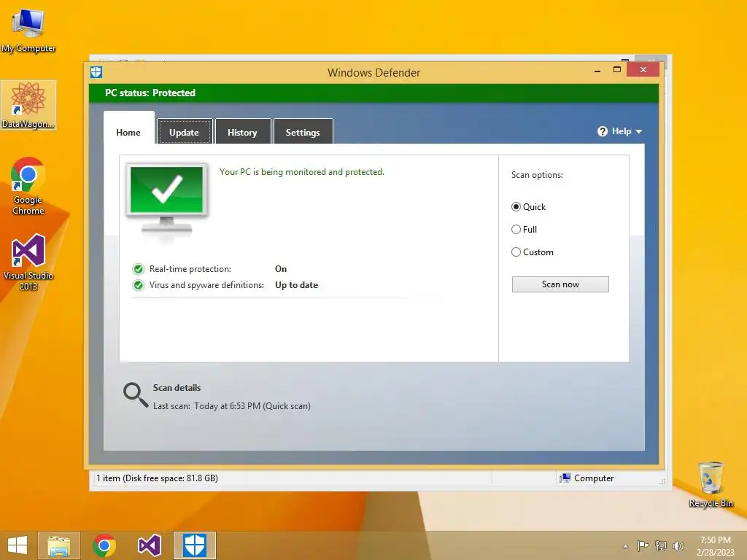Open Visual Studio from the taskbar

coord(149,545)
